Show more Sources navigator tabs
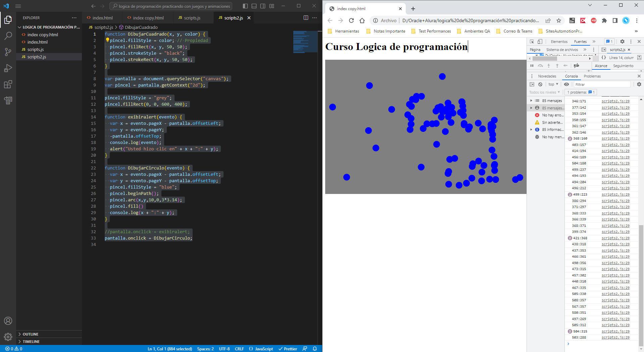 [x=585, y=50]
